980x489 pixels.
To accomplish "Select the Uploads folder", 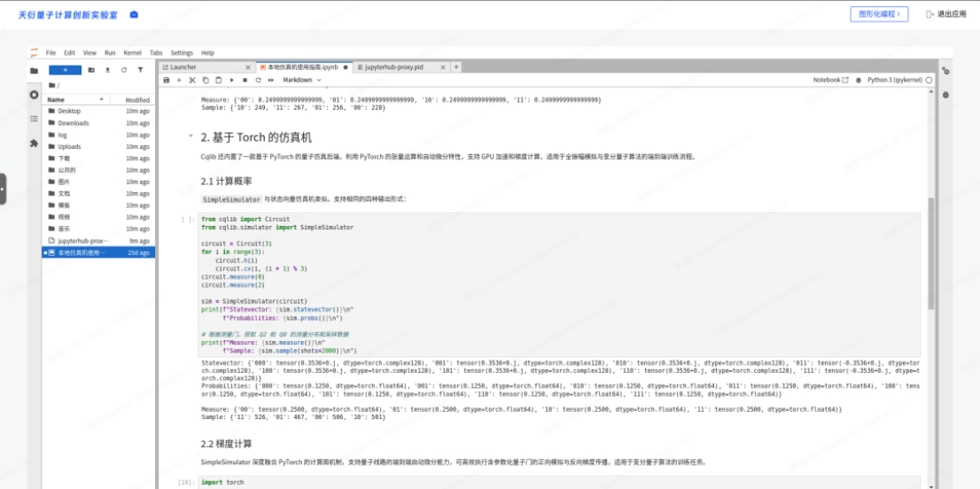I will point(98,147).
